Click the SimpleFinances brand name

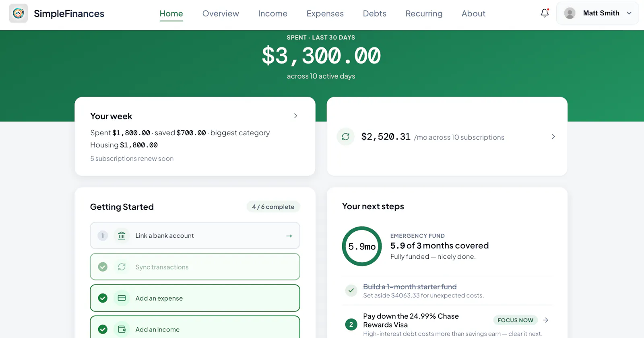(x=69, y=14)
